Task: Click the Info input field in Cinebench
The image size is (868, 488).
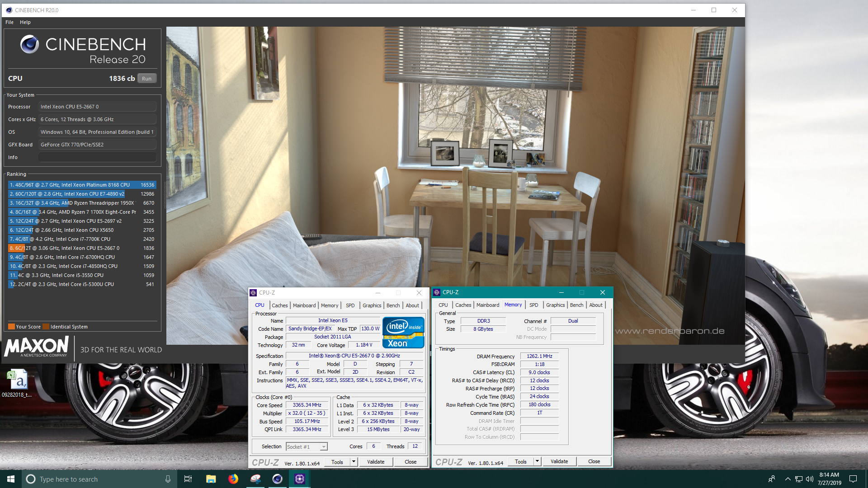Action: 97,157
